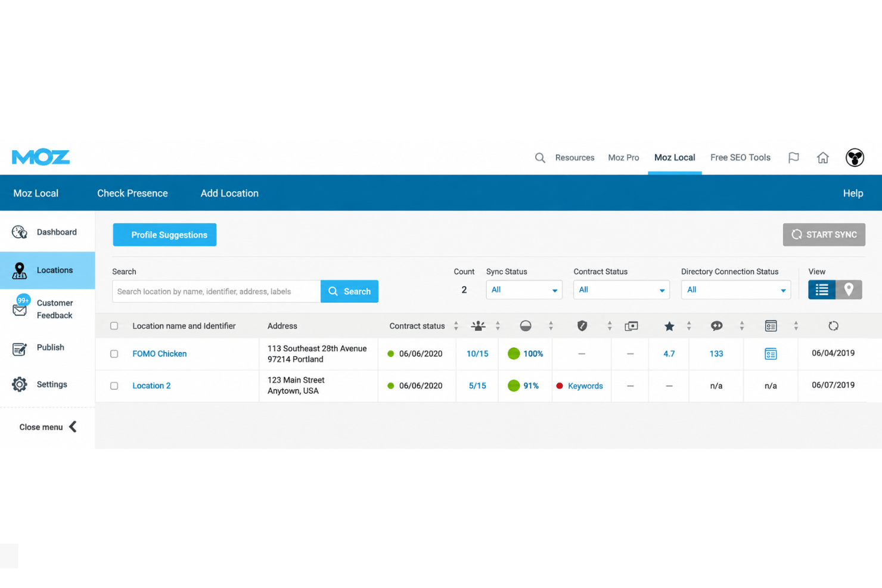882x588 pixels.
Task: Click the Settings sidebar label
Action: [52, 384]
